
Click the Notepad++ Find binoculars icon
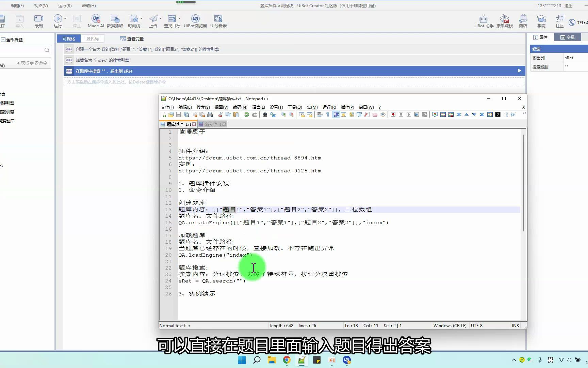coord(265,114)
